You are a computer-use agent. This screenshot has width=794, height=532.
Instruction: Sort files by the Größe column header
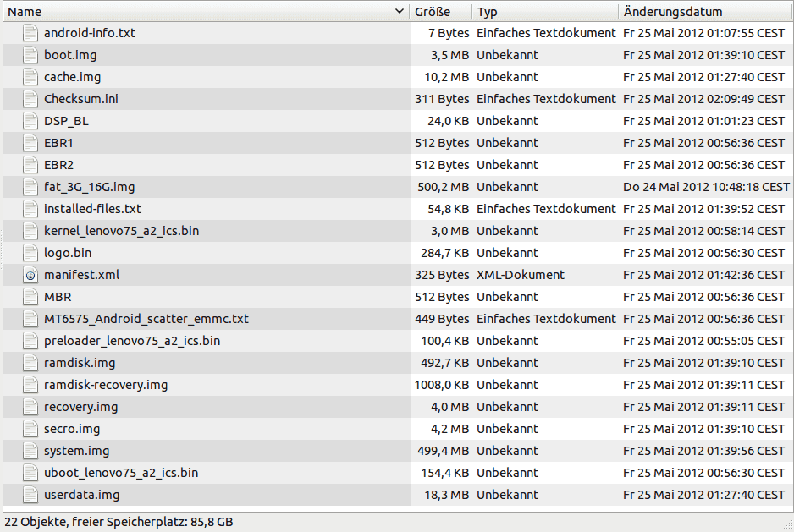[440, 11]
